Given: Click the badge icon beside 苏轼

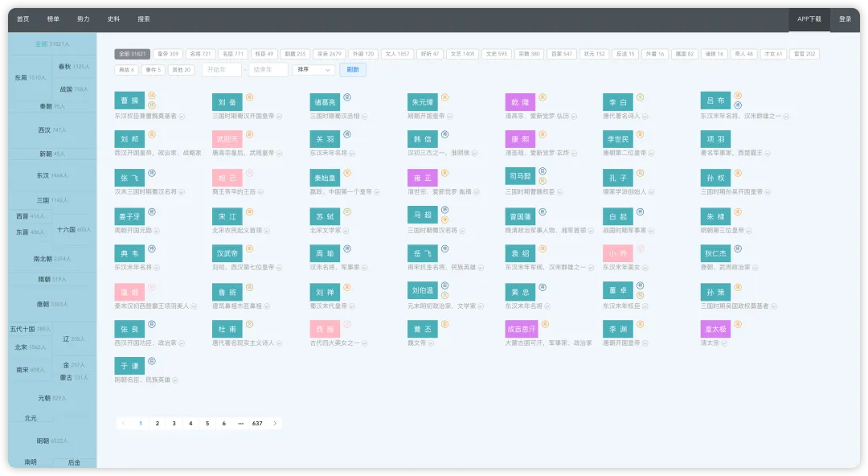Looking at the screenshot, I should 347,211.
